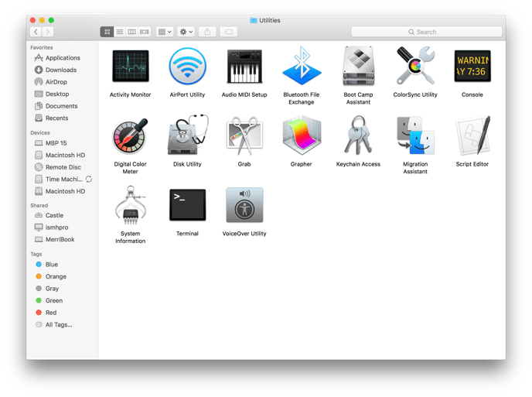Filter by the Gray tag
This screenshot has height=397, width=532.
point(62,289)
